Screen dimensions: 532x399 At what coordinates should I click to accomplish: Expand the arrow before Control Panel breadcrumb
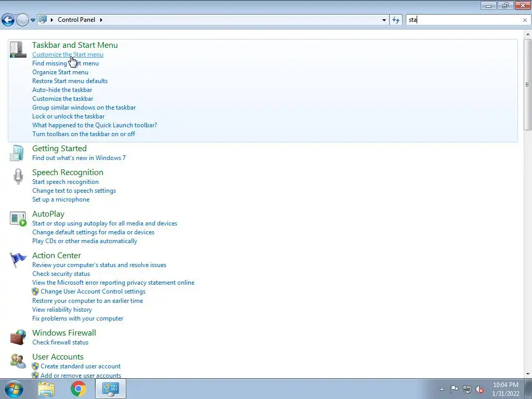point(52,20)
